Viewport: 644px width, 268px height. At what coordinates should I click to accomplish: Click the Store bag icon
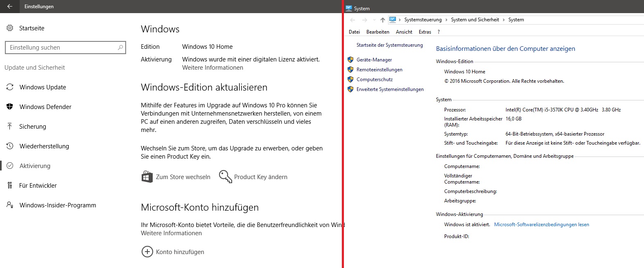pyautogui.click(x=147, y=177)
